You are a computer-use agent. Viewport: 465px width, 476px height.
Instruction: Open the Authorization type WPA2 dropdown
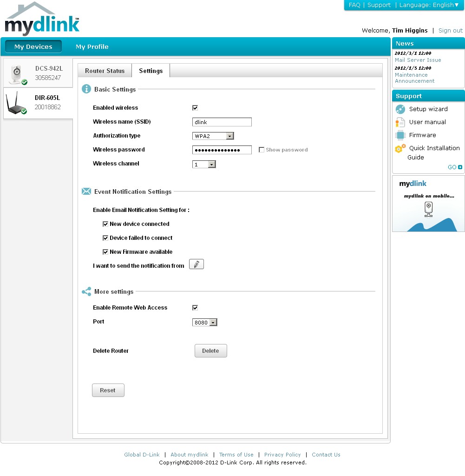[213, 136]
